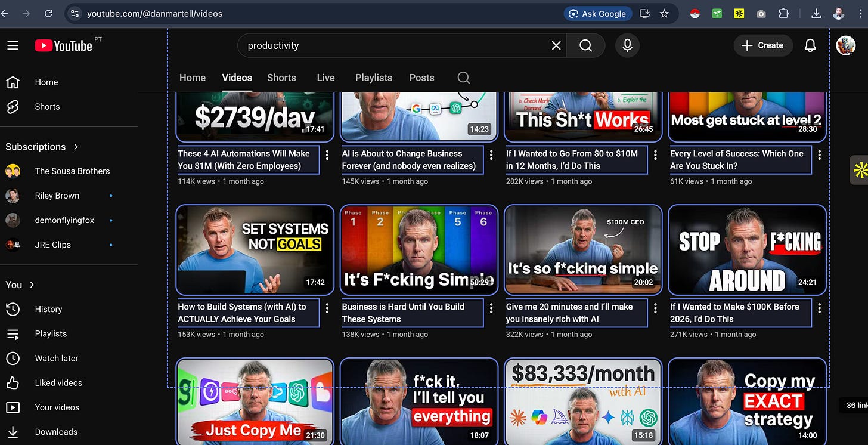
Task: Expand the Subscriptions section
Action: [x=42, y=146]
